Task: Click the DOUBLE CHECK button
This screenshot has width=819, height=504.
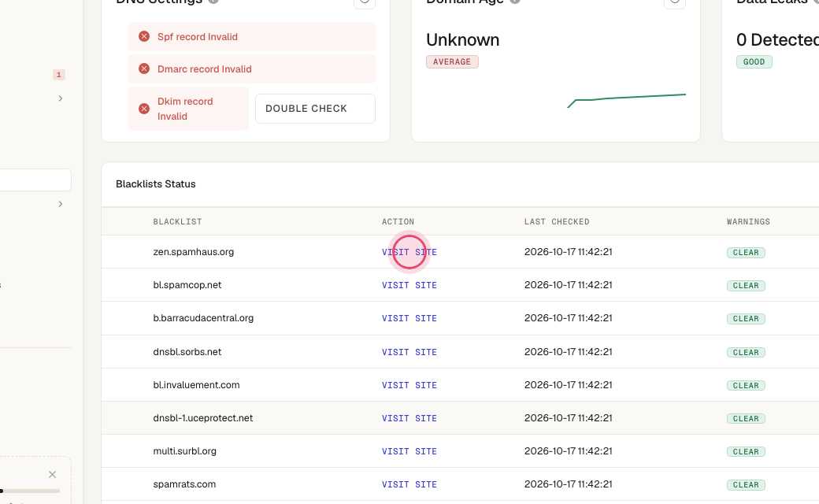Action: 315,109
